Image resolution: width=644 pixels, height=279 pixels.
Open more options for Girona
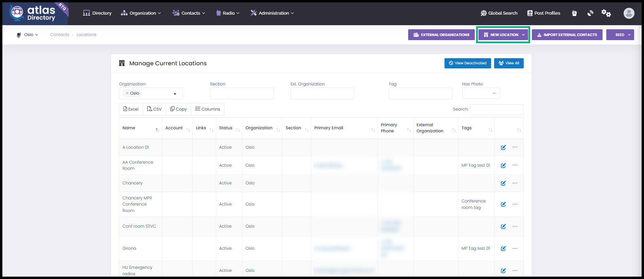pos(515,248)
